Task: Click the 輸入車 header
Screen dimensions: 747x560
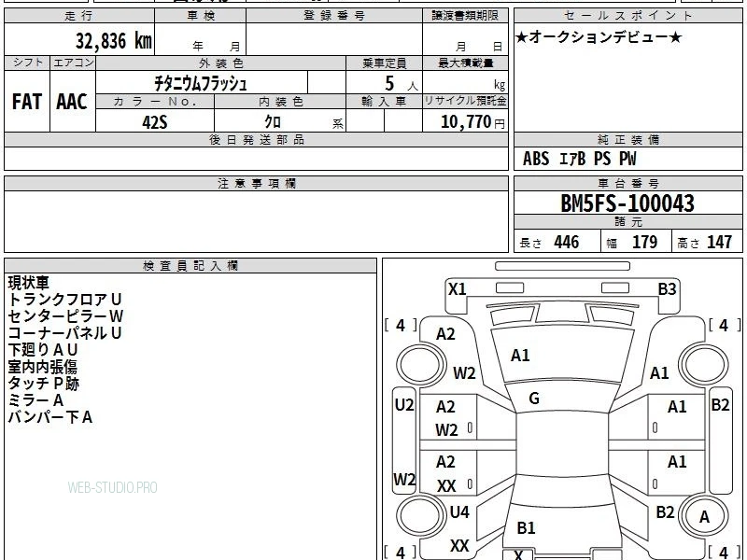Action: 384,102
